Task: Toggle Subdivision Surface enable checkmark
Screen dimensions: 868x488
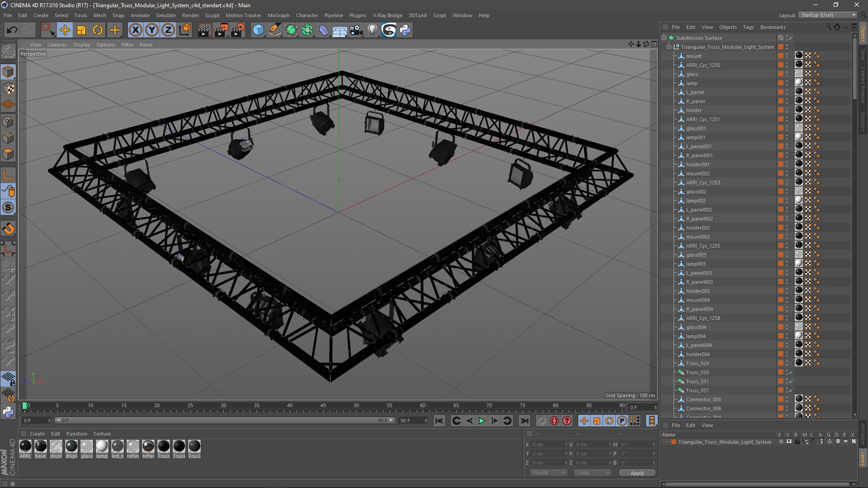Action: pos(791,38)
